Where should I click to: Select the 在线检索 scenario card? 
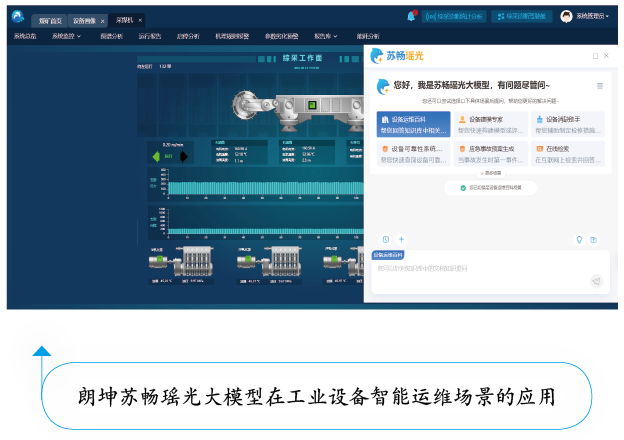[567, 153]
